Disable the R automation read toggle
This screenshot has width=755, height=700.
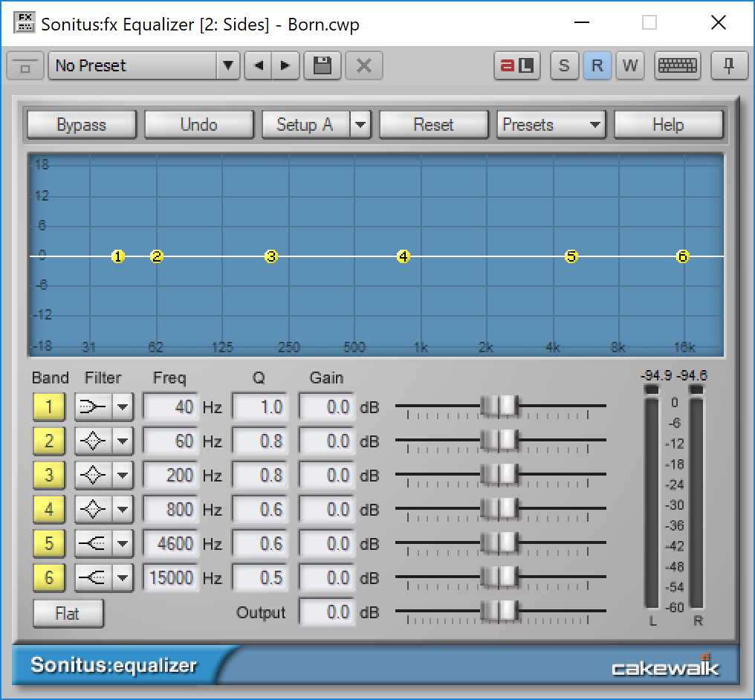coord(597,65)
